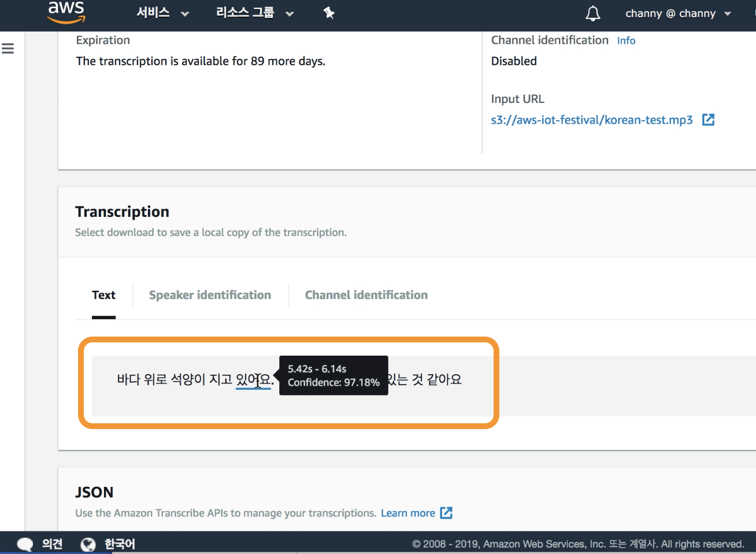Expand the 리소스 그룹 dropdown
Viewport: 756px width, 554px height.
(x=255, y=13)
